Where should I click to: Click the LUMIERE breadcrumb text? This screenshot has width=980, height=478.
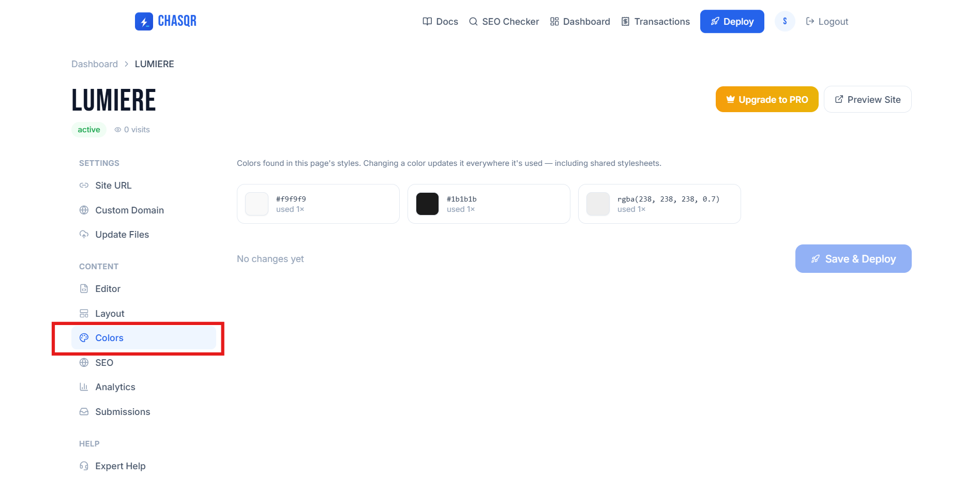[x=155, y=64]
